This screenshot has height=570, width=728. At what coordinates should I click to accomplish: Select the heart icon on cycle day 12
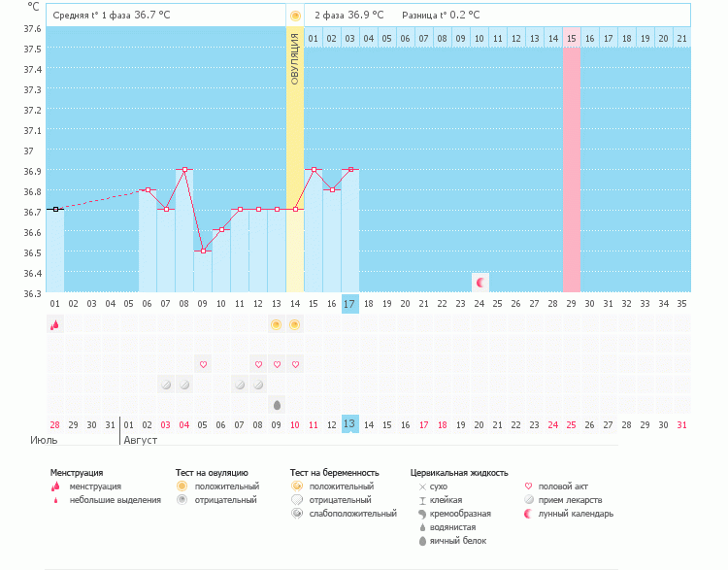click(258, 364)
